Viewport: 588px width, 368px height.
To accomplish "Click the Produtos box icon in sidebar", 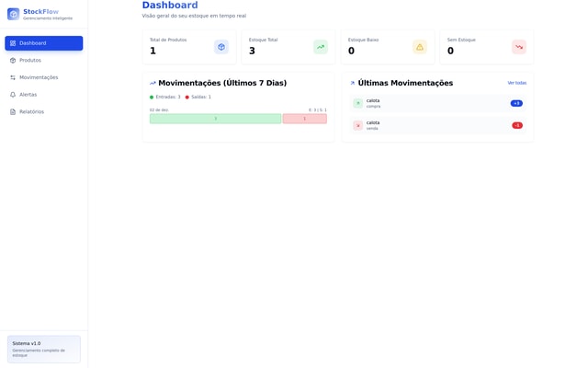I will click(13, 61).
